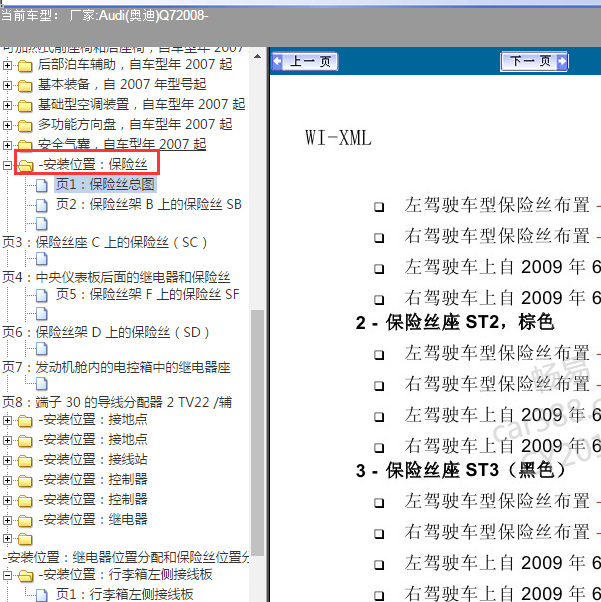Screen dimensions: 601x602
Task: Collapse the 行李箱左侧接线板 folder
Action: (7, 575)
